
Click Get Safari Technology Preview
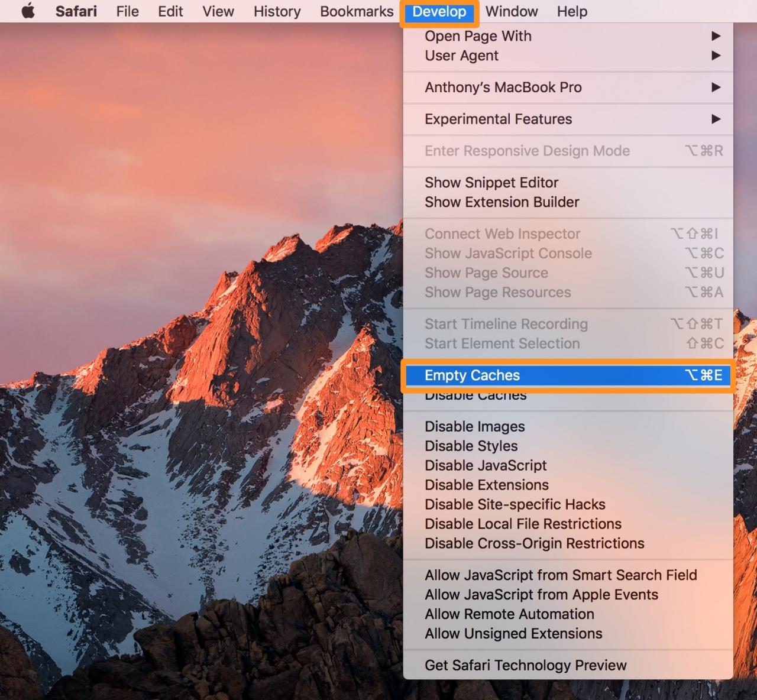pos(525,666)
